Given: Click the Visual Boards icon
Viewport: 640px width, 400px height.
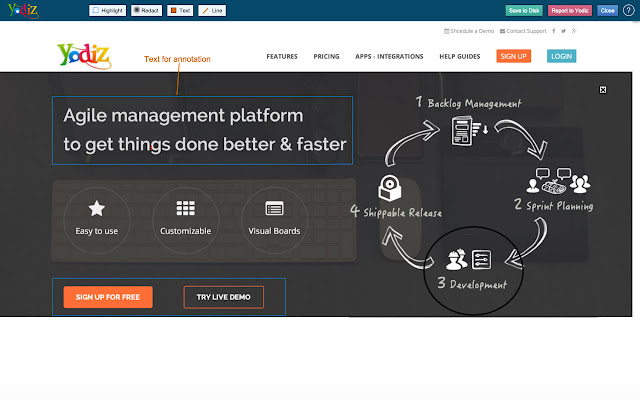Looking at the screenshot, I should coord(274,208).
